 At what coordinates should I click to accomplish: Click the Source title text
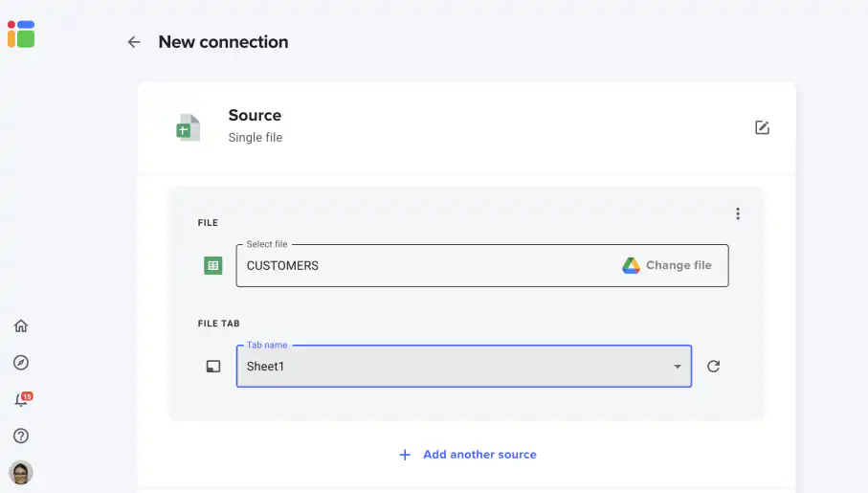click(x=255, y=115)
